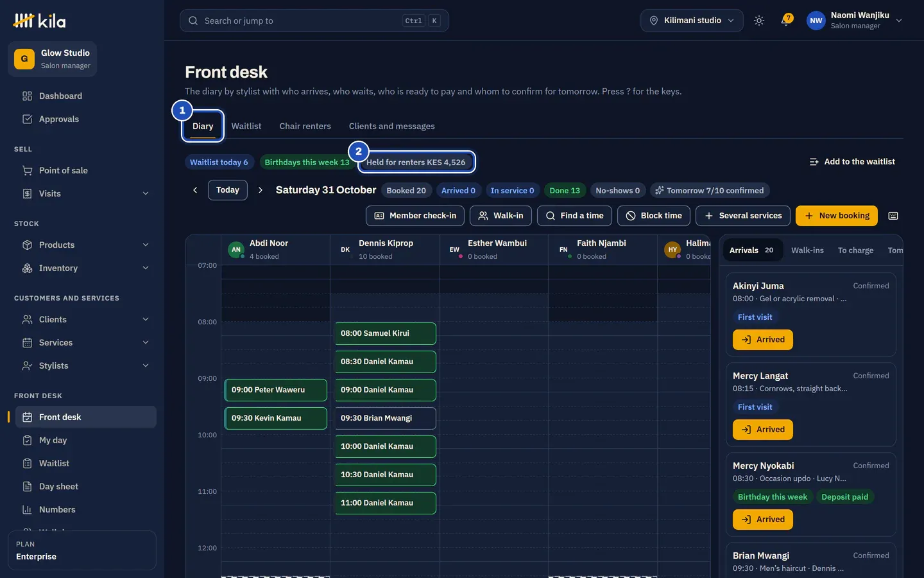
Task: Open the notifications bell
Action: [x=785, y=21]
